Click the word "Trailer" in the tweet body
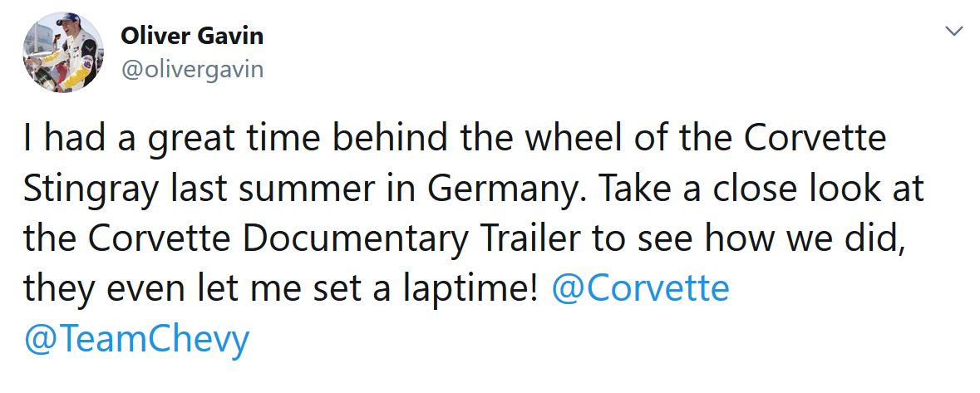Screen dimensions: 980x393 (527, 238)
